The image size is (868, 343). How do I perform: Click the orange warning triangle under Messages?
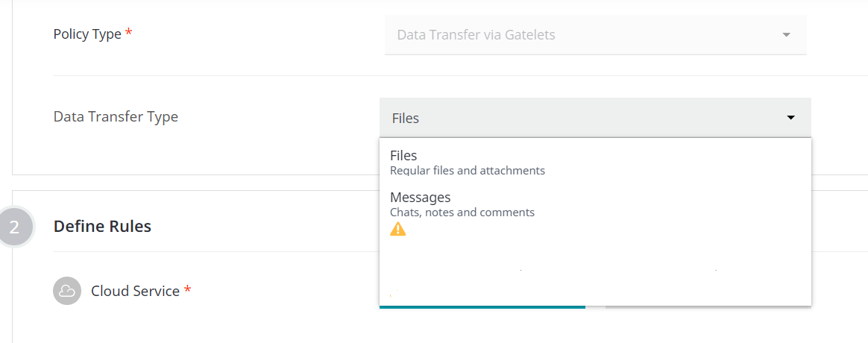tap(398, 229)
